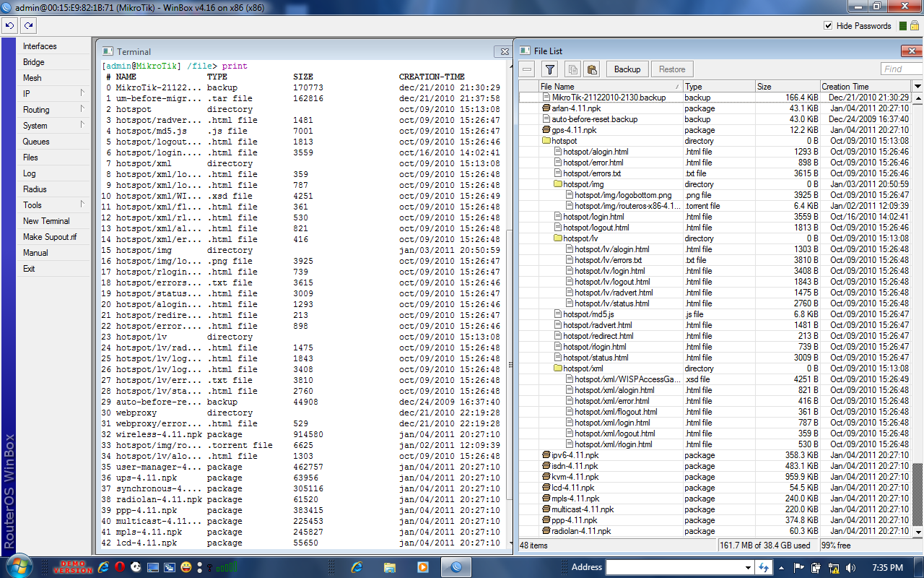Click Make Supout.rif in the sidebar
924x578 pixels.
[53, 237]
